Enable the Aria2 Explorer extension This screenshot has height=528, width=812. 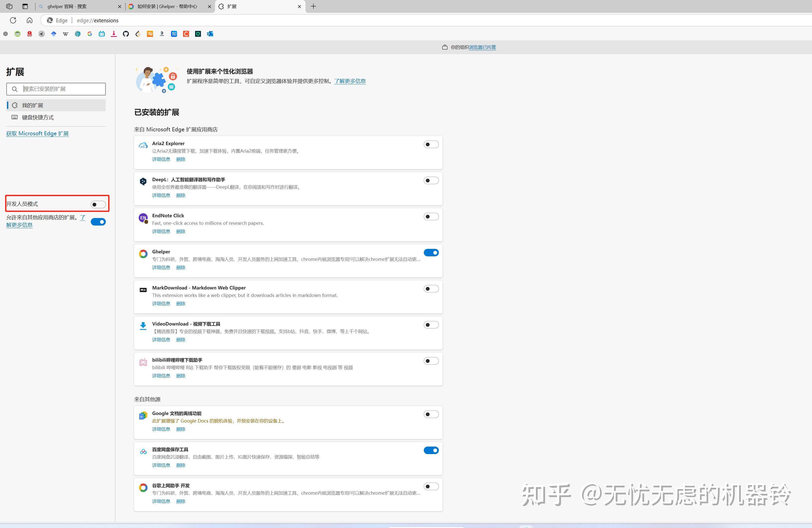(x=431, y=144)
